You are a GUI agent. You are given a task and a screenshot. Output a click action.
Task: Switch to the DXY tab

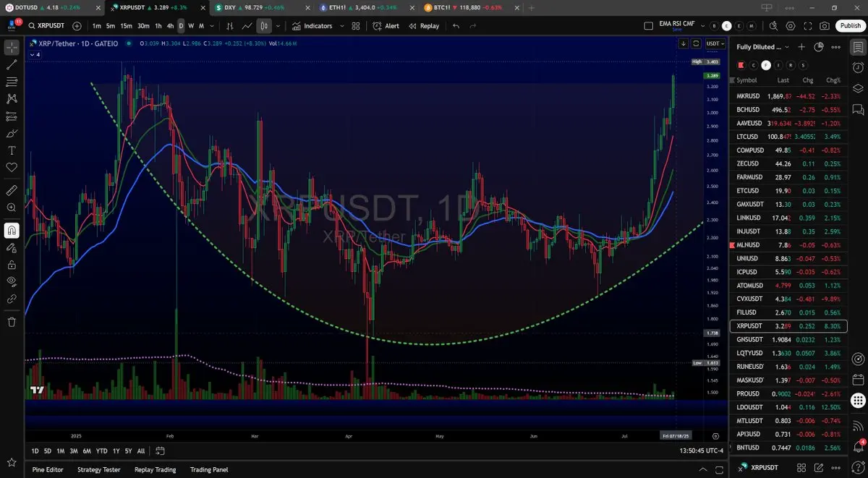263,7
